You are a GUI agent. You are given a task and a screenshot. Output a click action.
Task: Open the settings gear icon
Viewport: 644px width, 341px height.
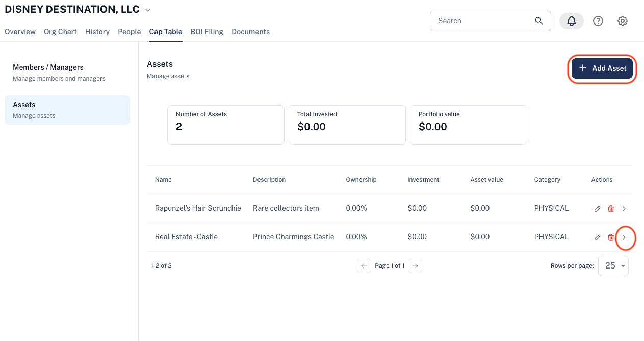click(x=623, y=21)
